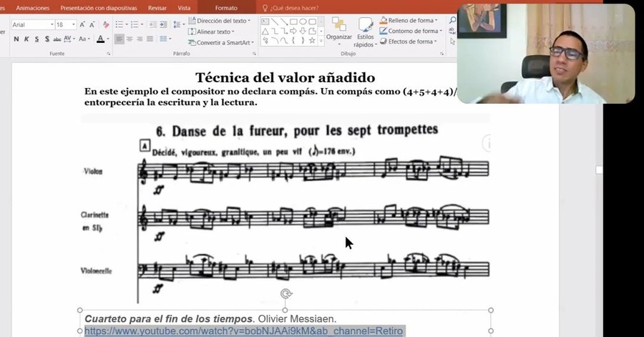644x337 pixels.
Task: Align text to the right
Action: (140, 39)
